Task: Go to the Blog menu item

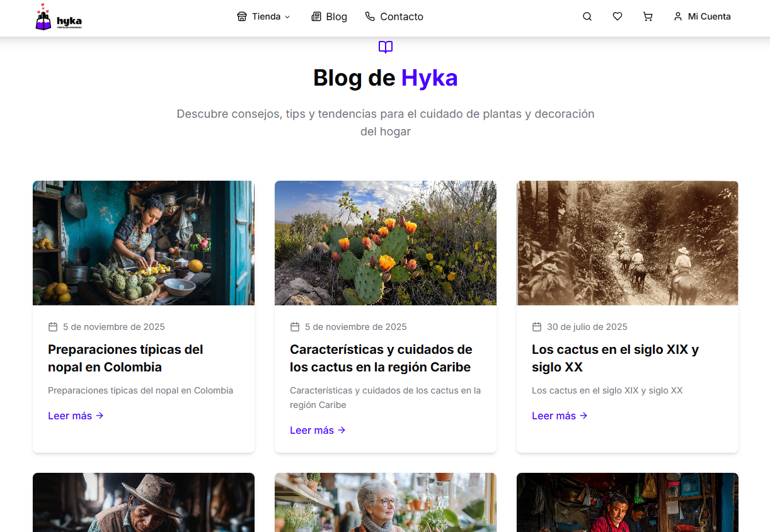Action: (330, 16)
